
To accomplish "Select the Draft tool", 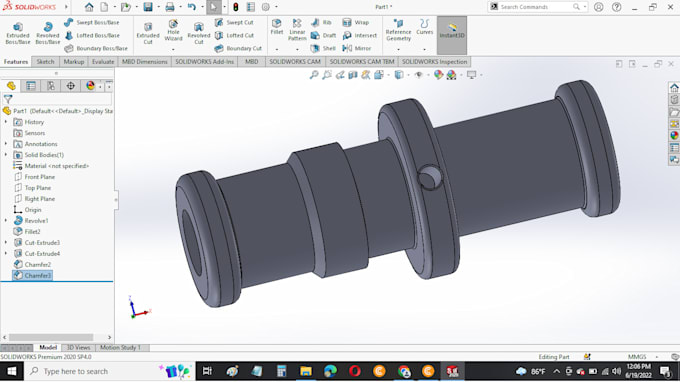I will [324, 35].
